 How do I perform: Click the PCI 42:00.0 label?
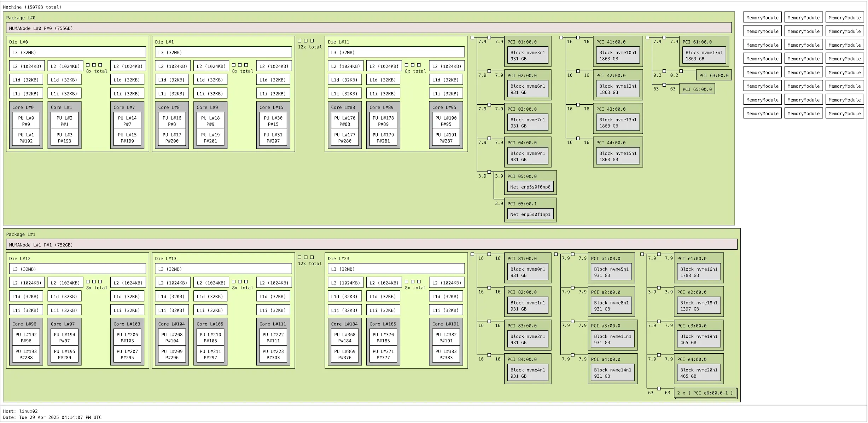point(611,75)
